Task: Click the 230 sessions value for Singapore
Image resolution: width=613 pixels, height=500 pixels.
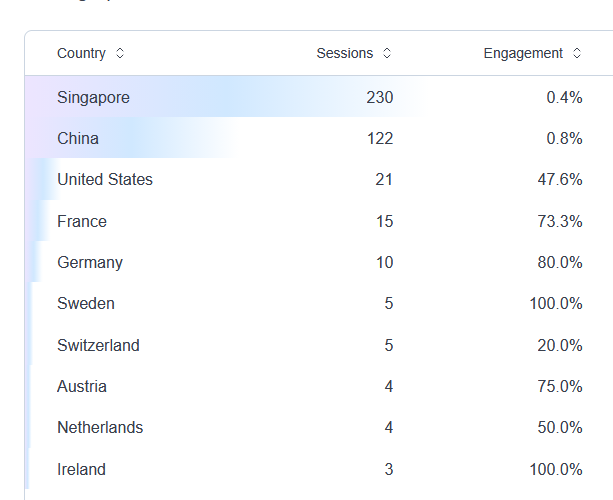Action: [x=379, y=97]
